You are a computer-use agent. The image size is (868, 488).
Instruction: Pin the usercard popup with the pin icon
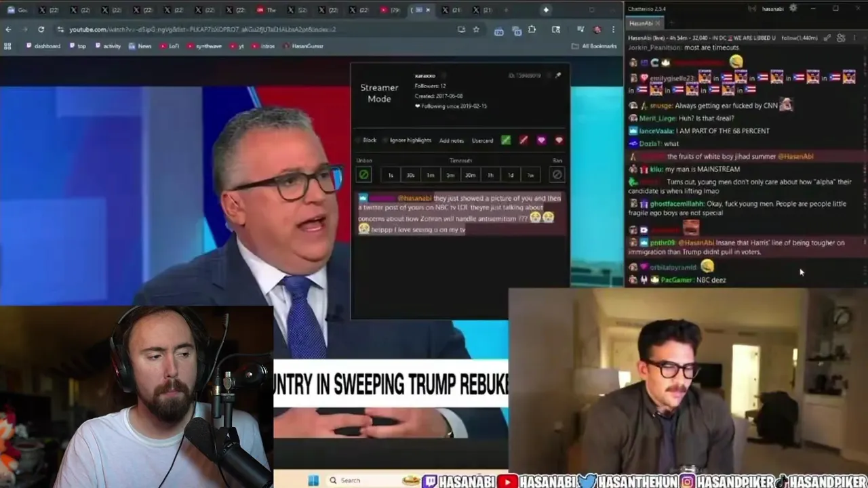[x=558, y=75]
